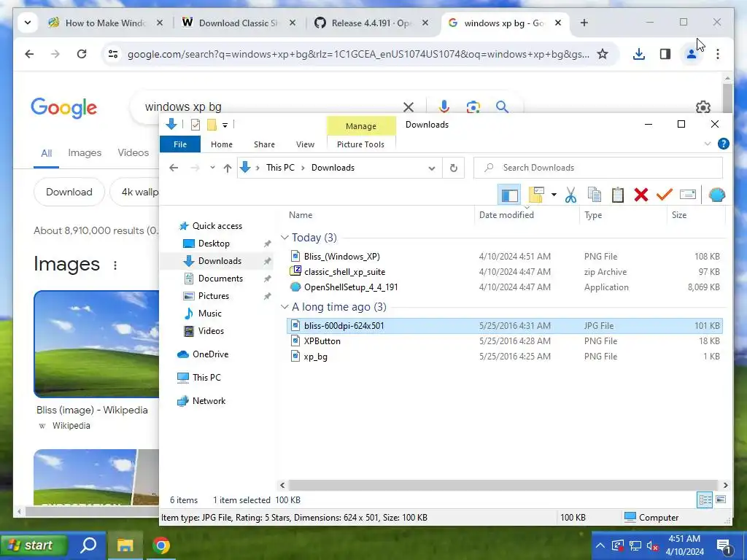
Task: Open address bar history dropdown chevron
Action: click(x=432, y=168)
